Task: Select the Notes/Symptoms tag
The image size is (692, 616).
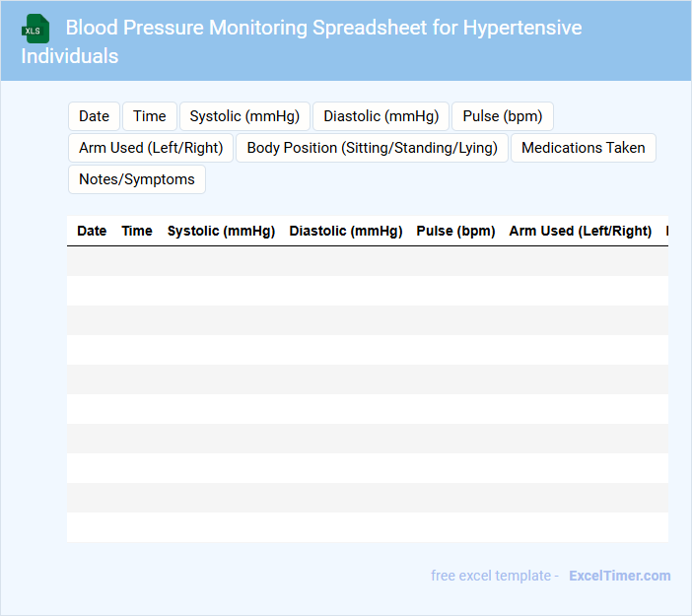Action: tap(137, 179)
